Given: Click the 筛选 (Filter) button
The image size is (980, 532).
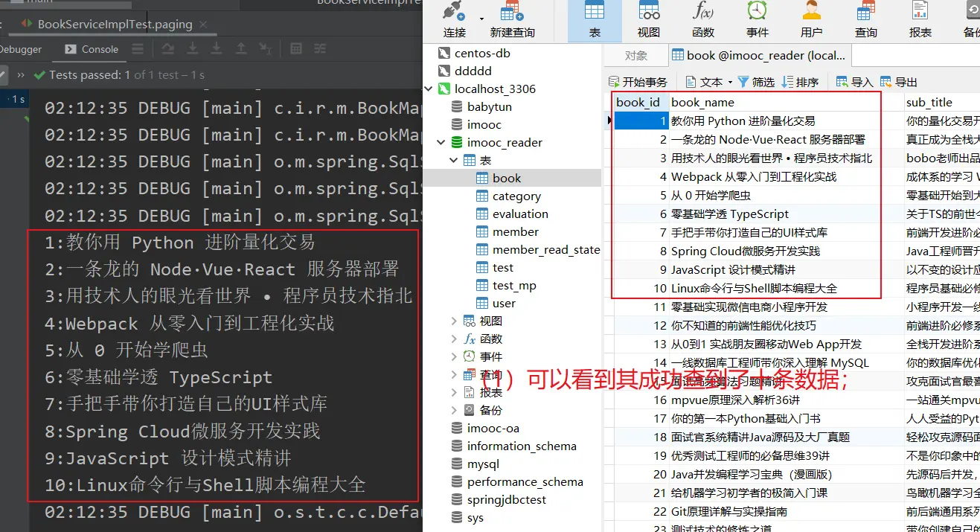Looking at the screenshot, I should pos(757,82).
